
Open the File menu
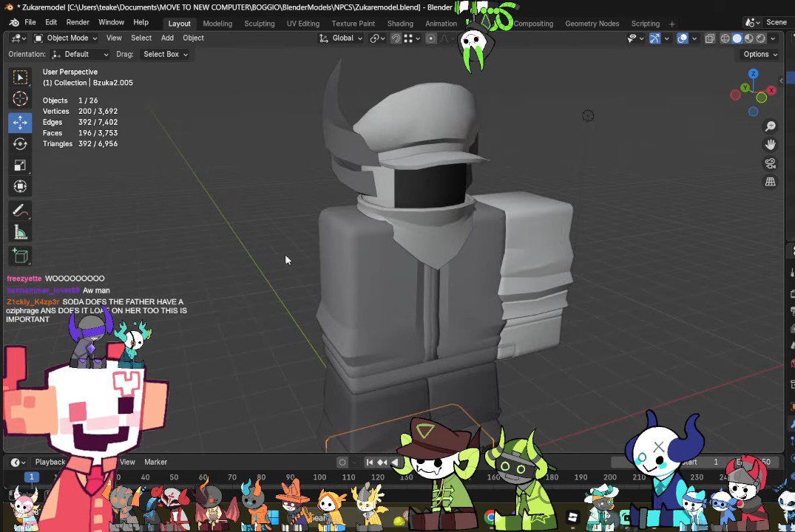(x=30, y=22)
